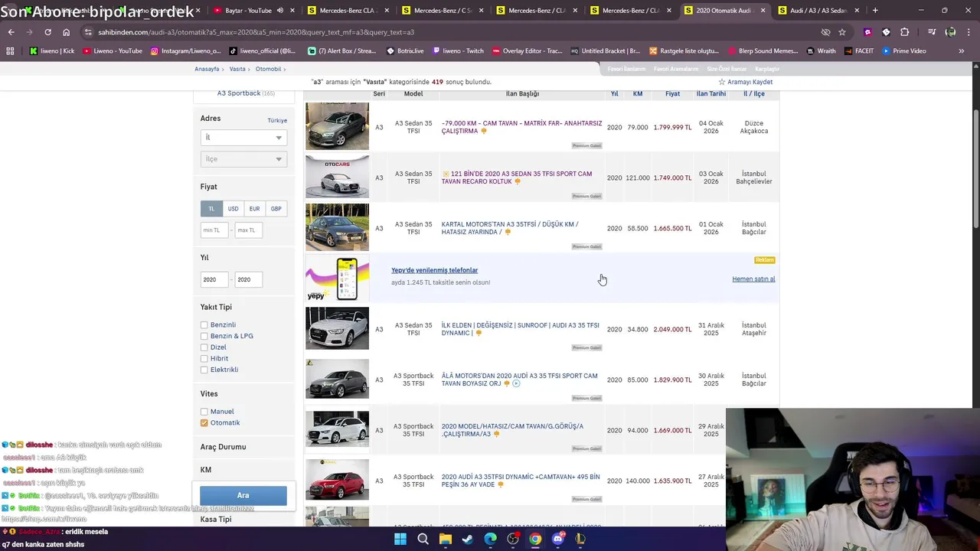980x551 pixels.
Task: Check the Benzinli fuel type checkbox
Action: tap(204, 324)
